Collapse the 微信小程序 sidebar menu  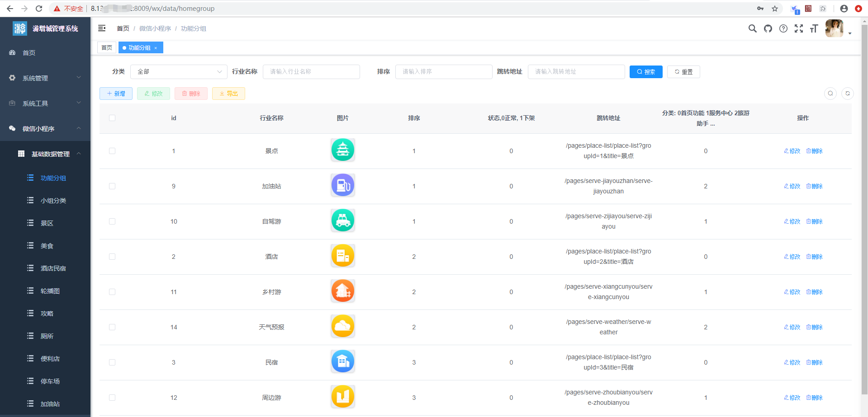point(45,128)
